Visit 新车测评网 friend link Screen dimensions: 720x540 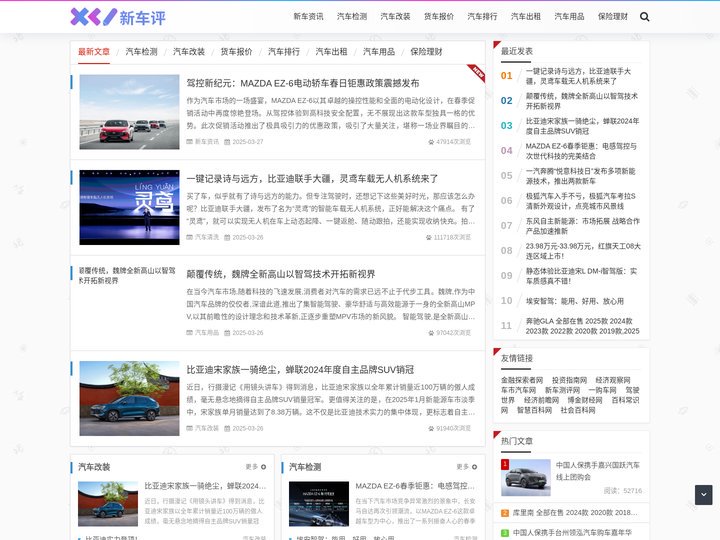tap(562, 390)
